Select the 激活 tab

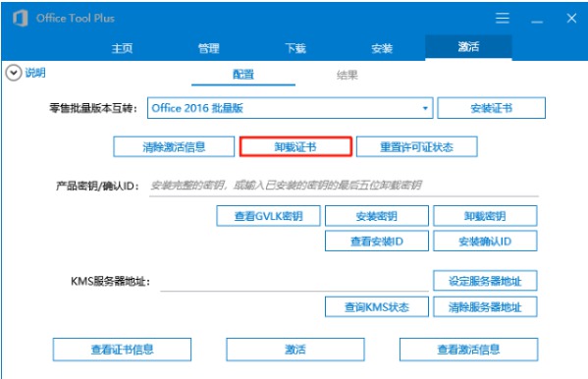[468, 47]
